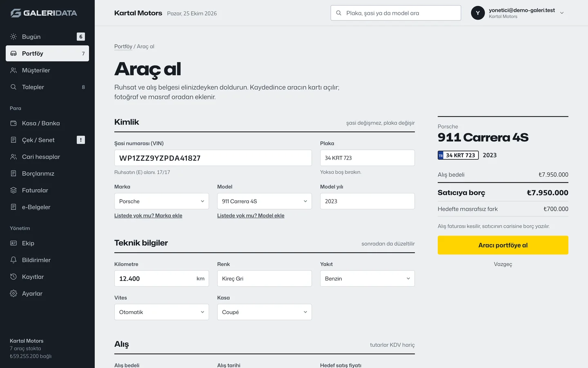Click the users icon beside Cari hesaplar

pyautogui.click(x=13, y=157)
